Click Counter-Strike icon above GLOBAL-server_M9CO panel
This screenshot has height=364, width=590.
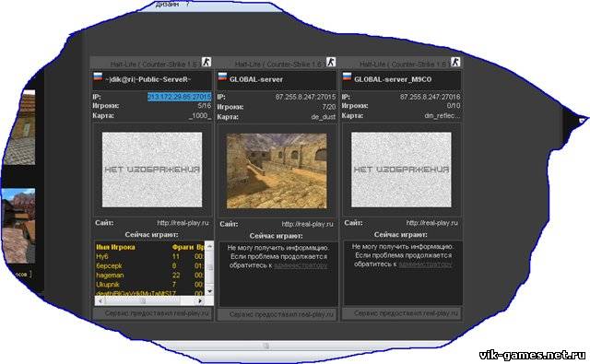[455, 63]
